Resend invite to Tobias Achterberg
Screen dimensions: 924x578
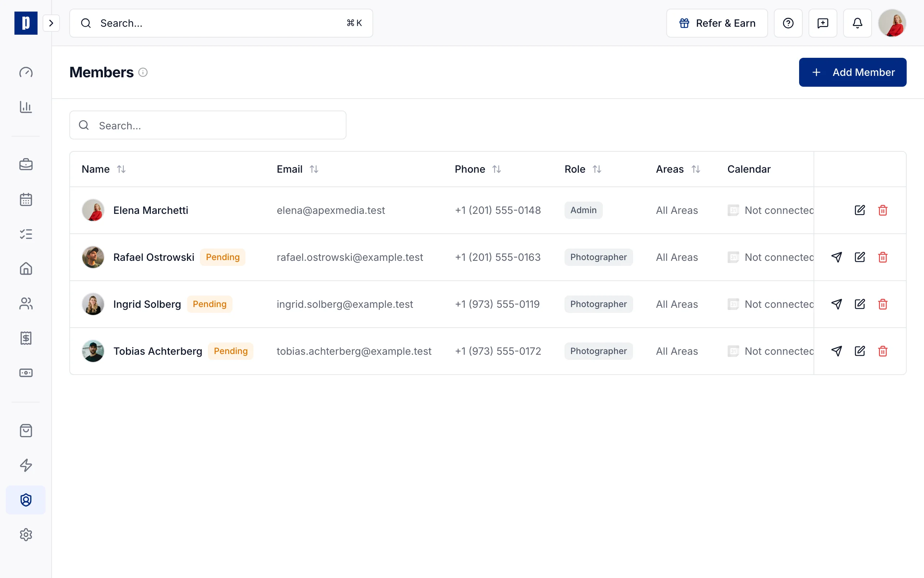click(x=836, y=351)
